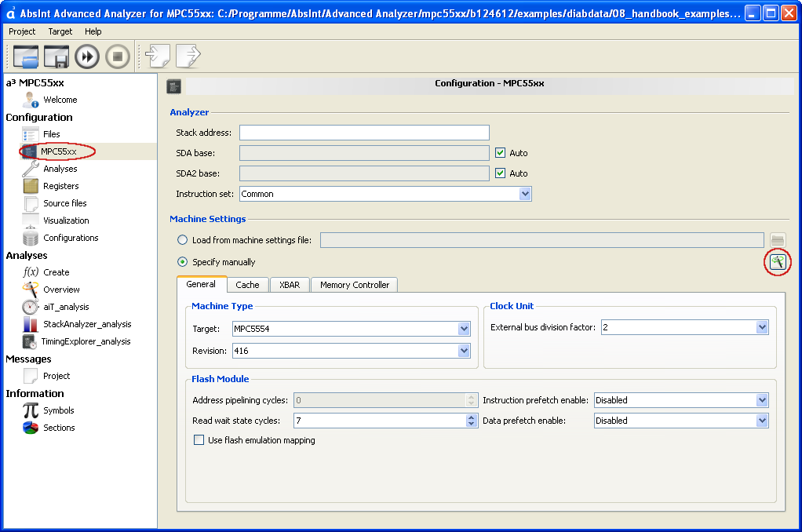Open the Target menu
802x532 pixels.
[60, 31]
